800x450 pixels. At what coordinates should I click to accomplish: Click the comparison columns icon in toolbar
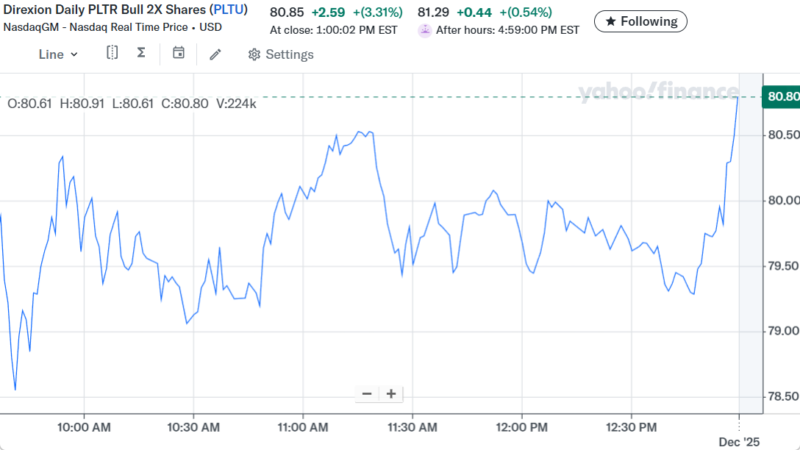pyautogui.click(x=112, y=53)
